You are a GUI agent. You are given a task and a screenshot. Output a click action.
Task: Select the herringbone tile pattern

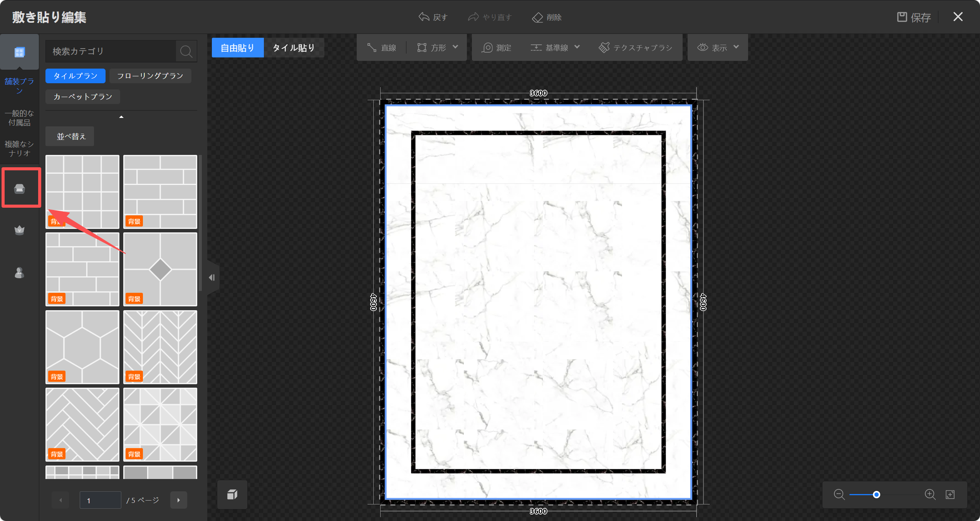point(82,425)
